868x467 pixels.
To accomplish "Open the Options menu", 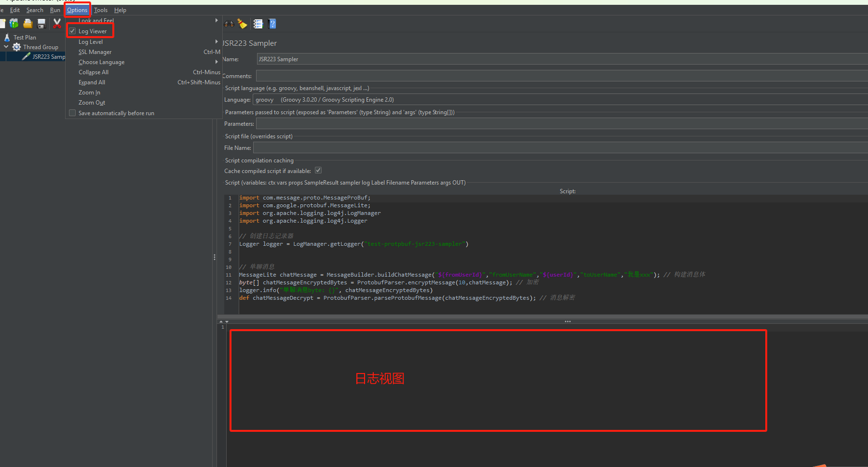I will click(77, 10).
